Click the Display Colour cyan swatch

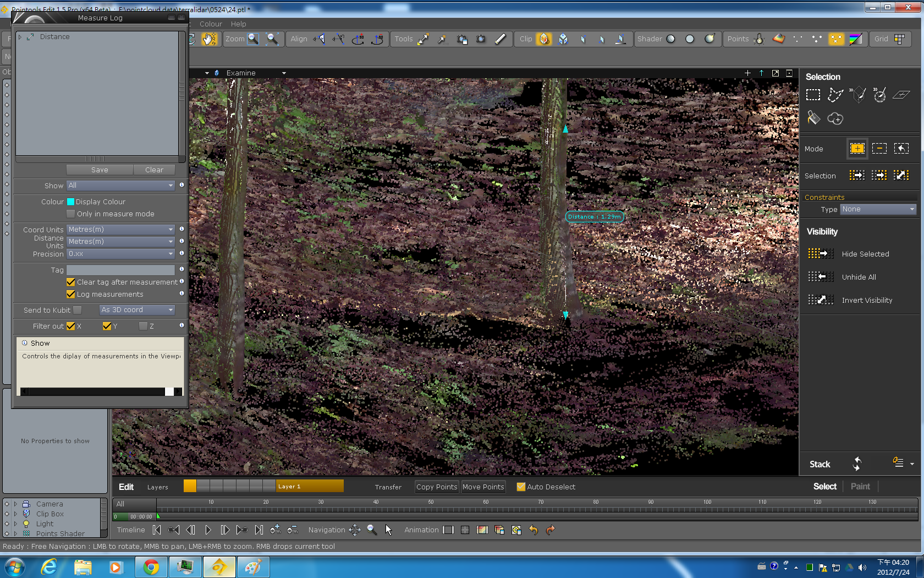pyautogui.click(x=70, y=201)
